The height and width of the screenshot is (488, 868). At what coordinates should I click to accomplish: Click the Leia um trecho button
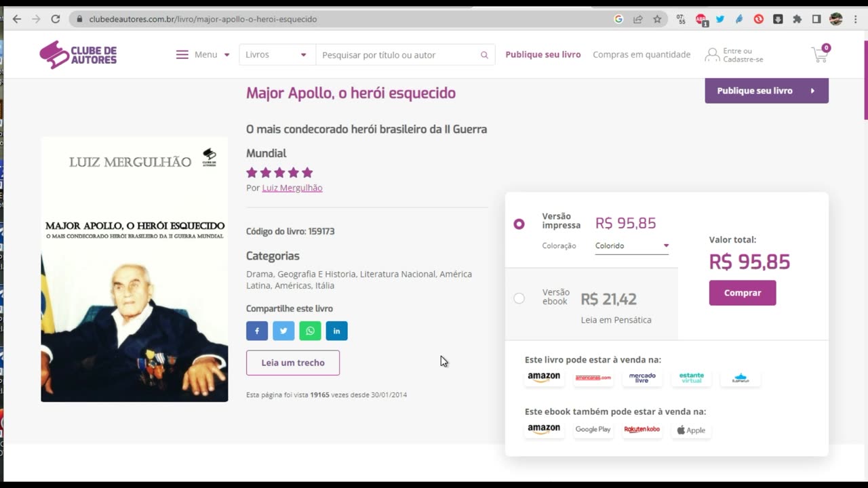point(293,363)
